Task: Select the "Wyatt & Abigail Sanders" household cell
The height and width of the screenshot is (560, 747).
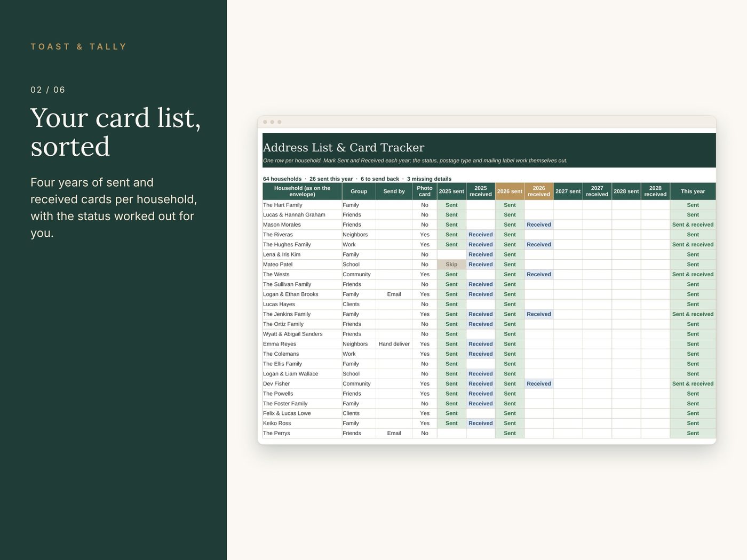Action: pyautogui.click(x=302, y=334)
